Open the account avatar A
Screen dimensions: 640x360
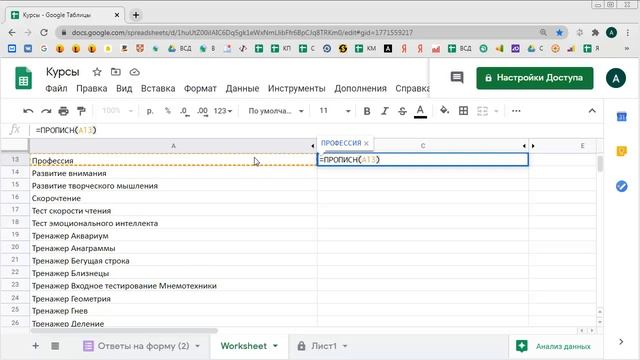pyautogui.click(x=616, y=78)
